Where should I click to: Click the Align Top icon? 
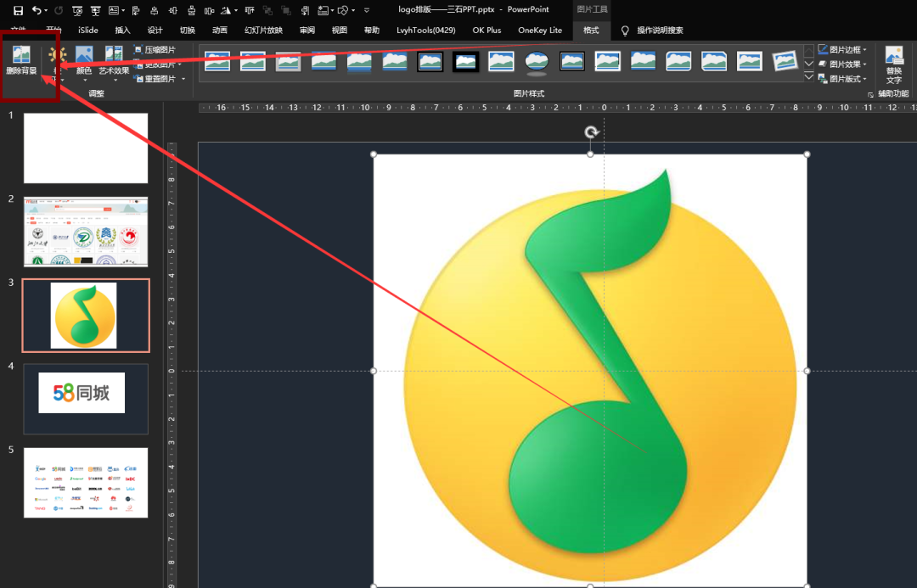click(x=250, y=10)
